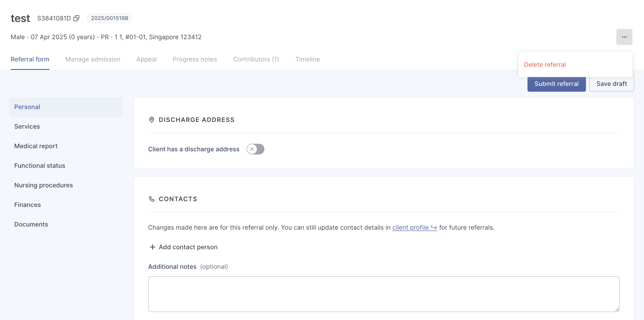
Task: Click the plus icon for Add contact person
Action: coord(152,247)
